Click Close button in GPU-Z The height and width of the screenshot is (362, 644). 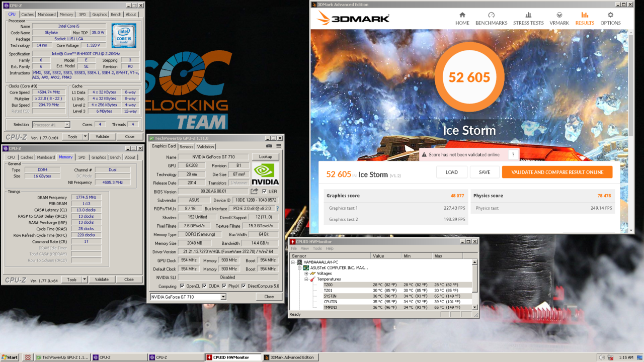[x=269, y=297]
